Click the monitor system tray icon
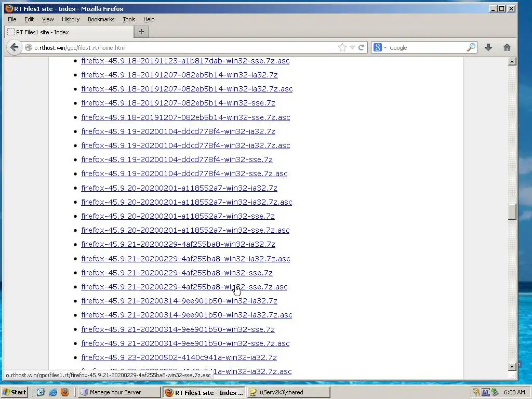 click(486, 392)
